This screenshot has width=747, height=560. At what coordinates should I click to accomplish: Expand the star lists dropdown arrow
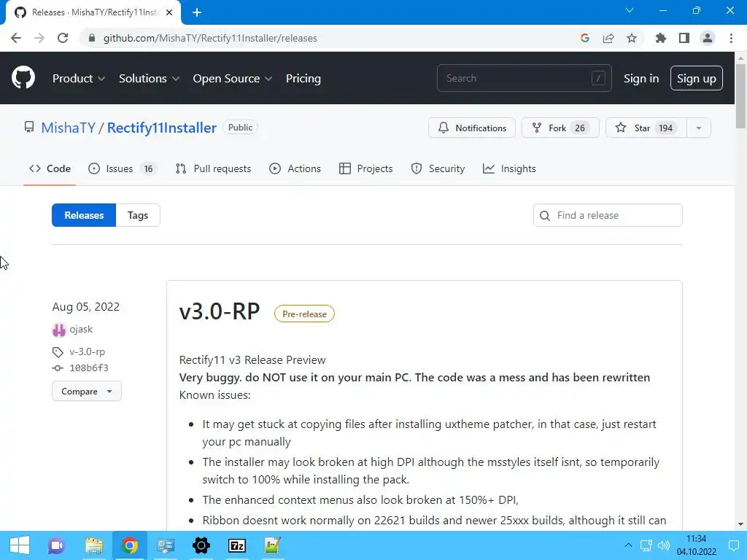coord(698,128)
